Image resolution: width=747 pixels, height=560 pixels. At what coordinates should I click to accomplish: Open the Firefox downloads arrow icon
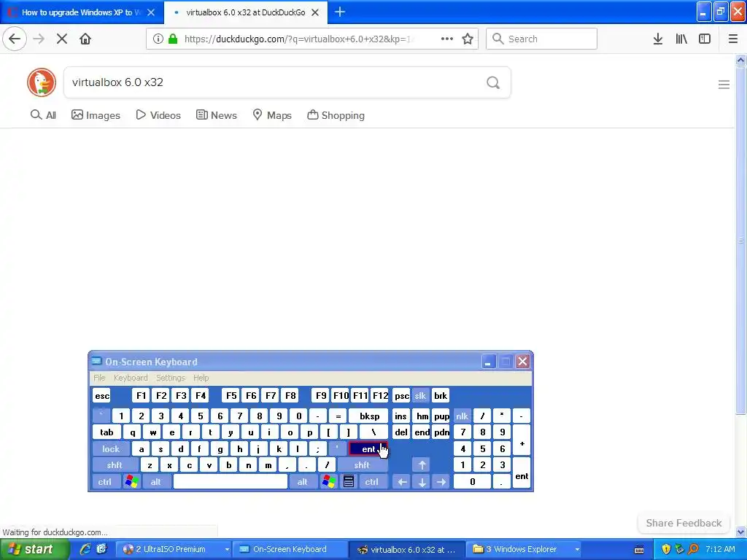pyautogui.click(x=658, y=39)
